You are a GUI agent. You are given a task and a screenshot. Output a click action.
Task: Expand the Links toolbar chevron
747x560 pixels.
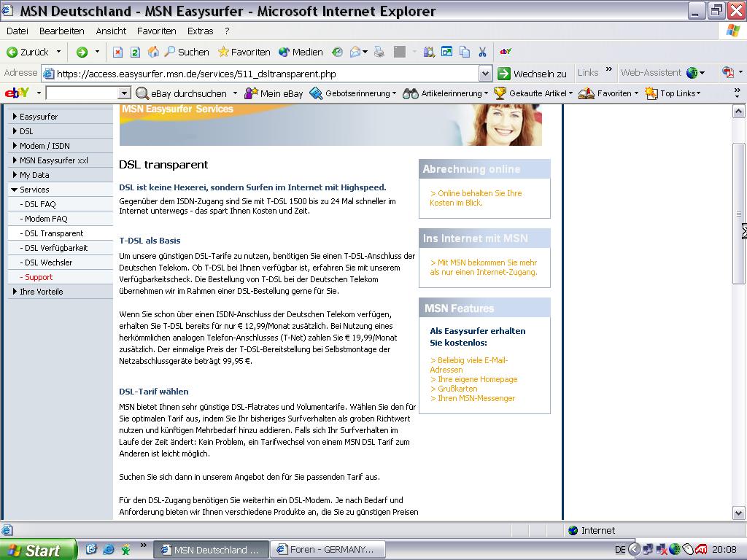point(609,70)
